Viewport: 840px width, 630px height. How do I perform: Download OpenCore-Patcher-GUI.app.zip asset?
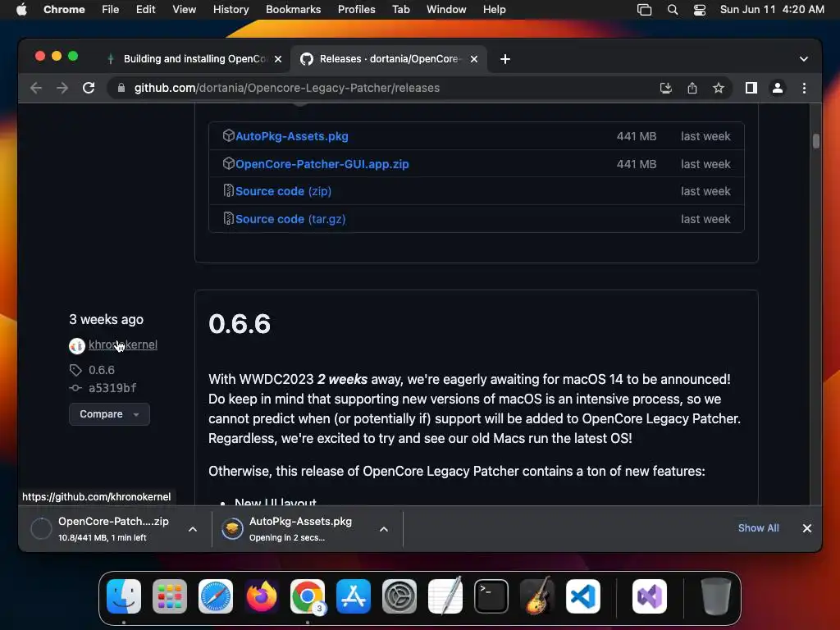coord(322,164)
